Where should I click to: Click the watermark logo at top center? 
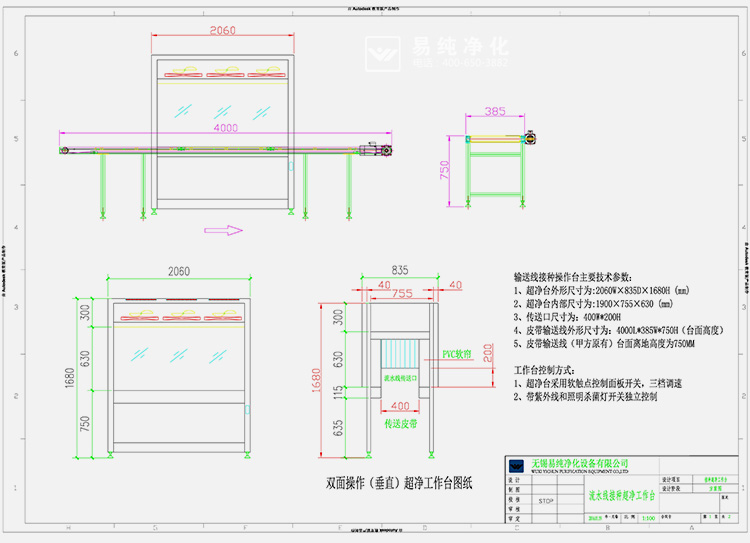point(382,51)
